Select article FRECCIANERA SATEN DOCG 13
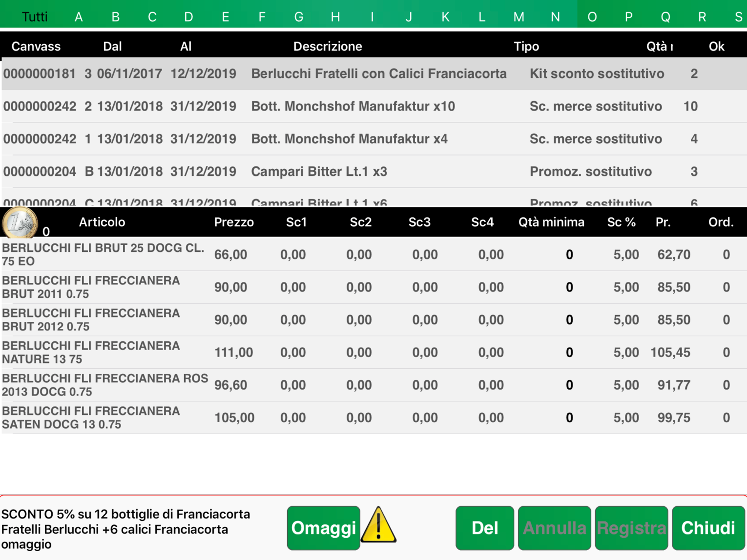Screen dimensions: 747x560 click(x=373, y=418)
